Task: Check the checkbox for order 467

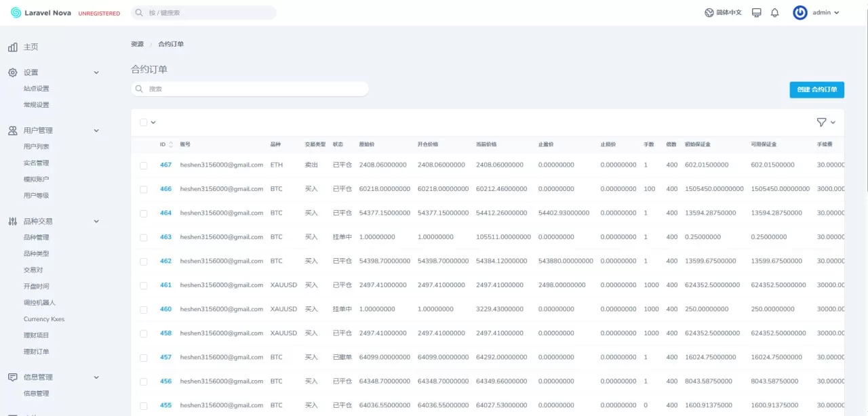Action: point(143,165)
